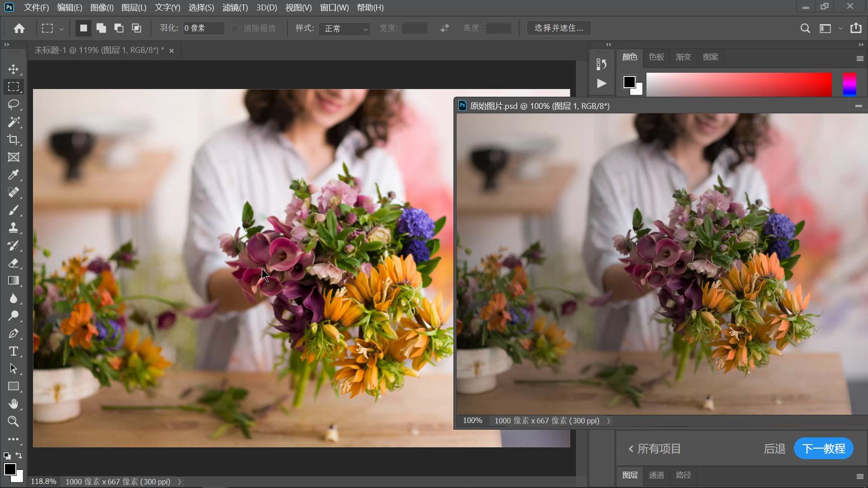Select the Crop tool
The image size is (868, 488).
coord(14,140)
